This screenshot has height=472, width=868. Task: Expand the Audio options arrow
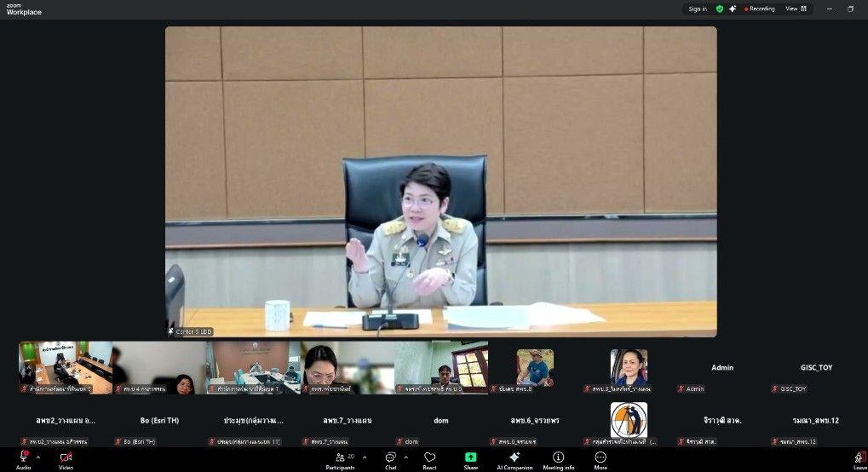[x=37, y=458]
